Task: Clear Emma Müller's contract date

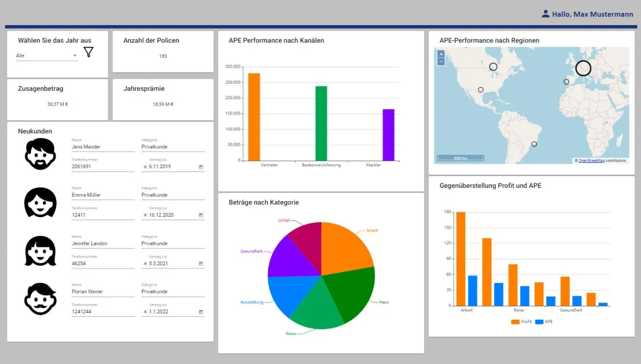Action: click(x=145, y=215)
